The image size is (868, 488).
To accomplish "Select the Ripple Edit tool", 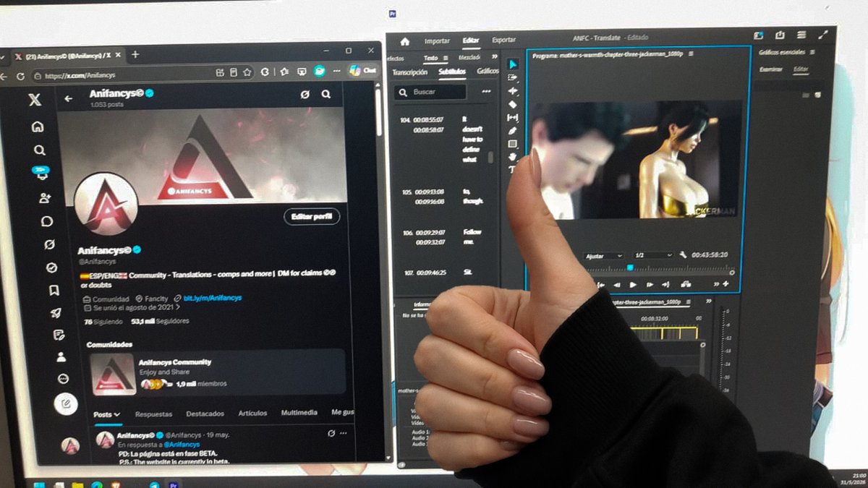I will [513, 91].
